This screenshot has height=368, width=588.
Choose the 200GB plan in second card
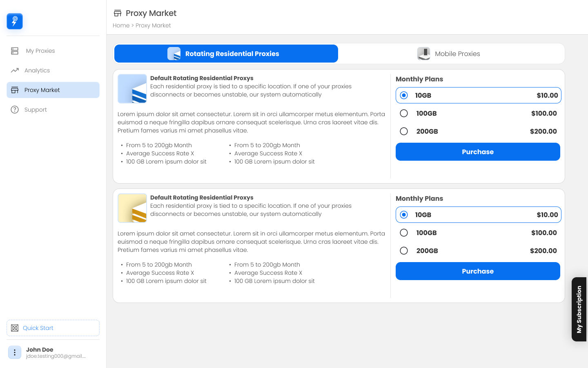(x=404, y=251)
